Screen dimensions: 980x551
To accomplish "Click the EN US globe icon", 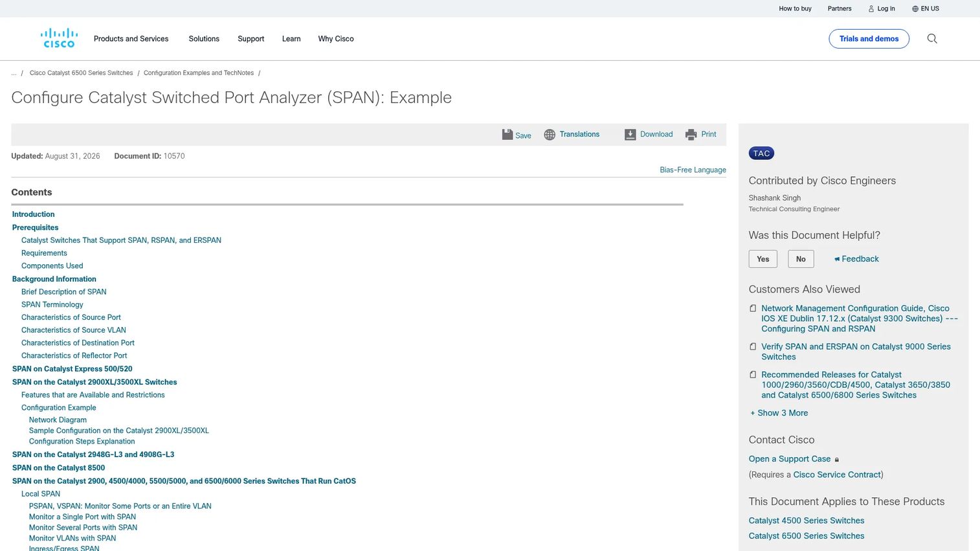I will (x=915, y=9).
